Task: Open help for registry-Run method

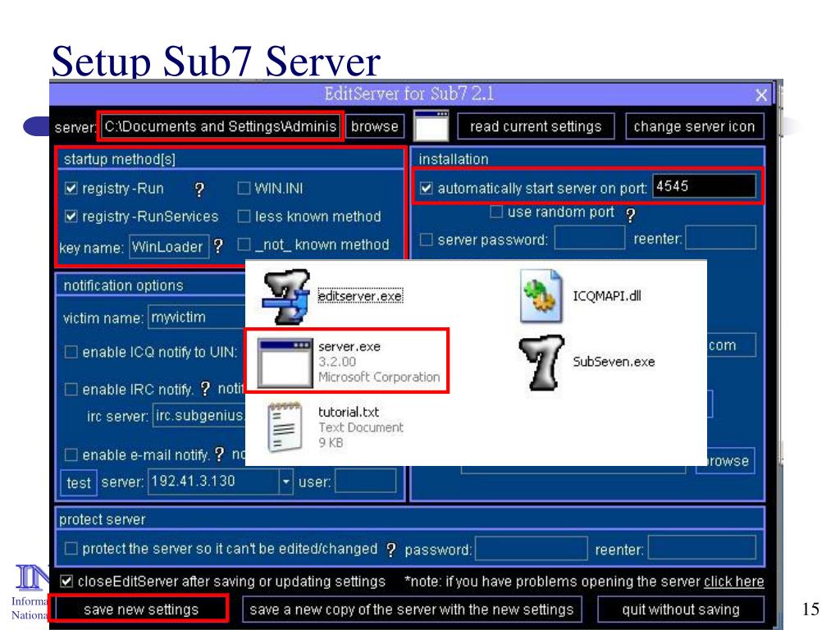Action: 199,189
